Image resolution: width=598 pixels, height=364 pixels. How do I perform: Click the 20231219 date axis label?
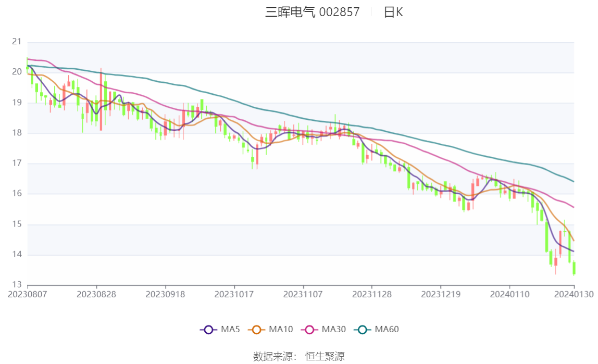click(x=441, y=295)
